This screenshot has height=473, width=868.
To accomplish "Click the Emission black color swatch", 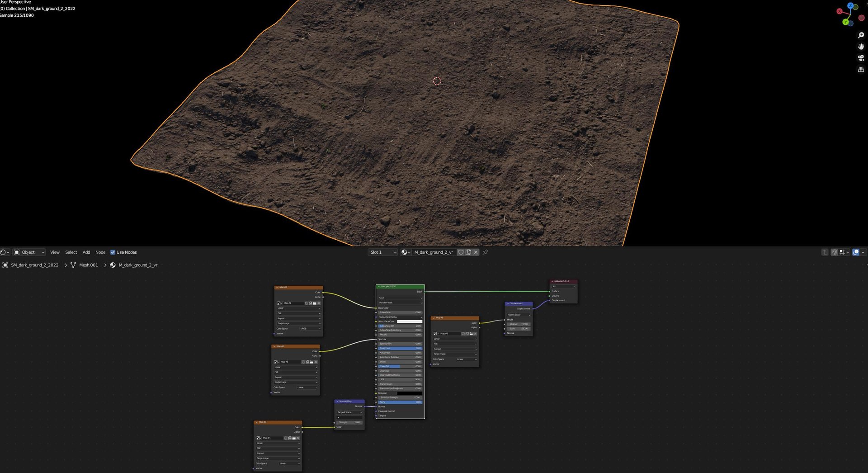I will coord(410,393).
